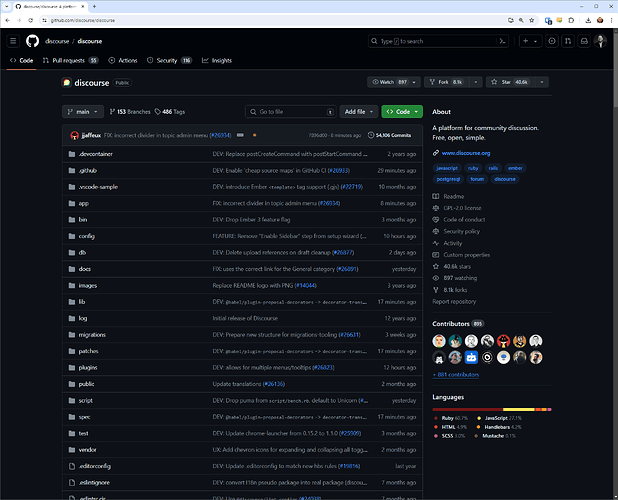Image resolution: width=618 pixels, height=500 pixels.
Task: Open the browser downloads icon
Action: [588, 20]
